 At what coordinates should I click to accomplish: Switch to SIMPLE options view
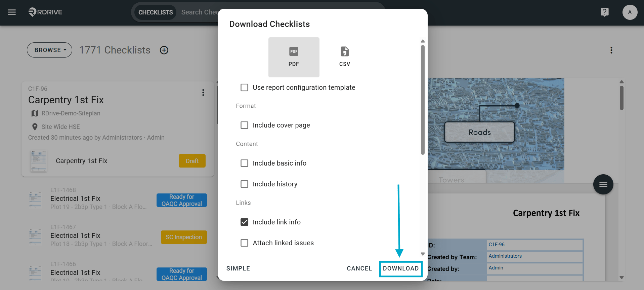click(238, 268)
